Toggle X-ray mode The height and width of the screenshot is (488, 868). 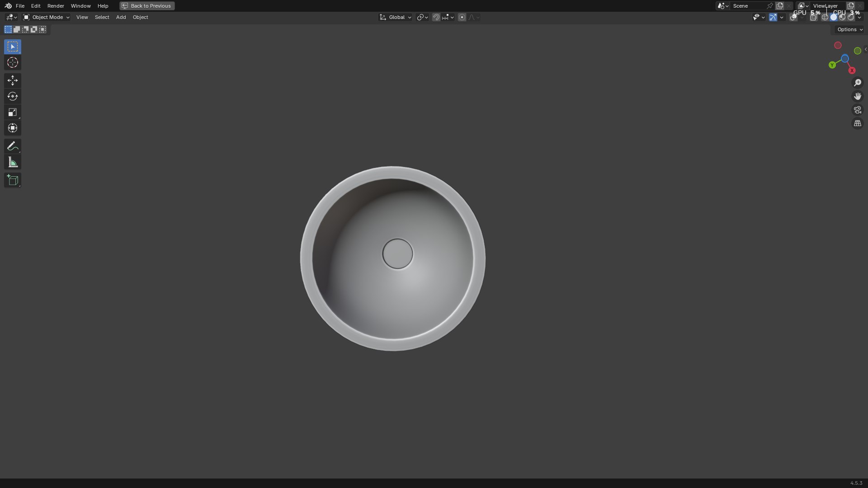pos(814,17)
